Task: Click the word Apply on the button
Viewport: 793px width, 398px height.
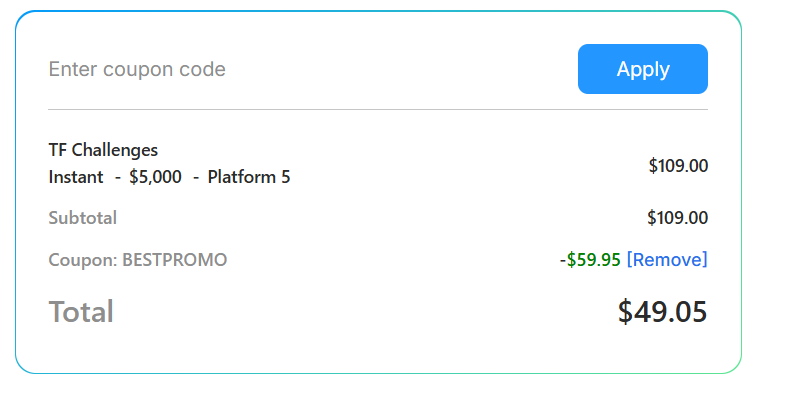Action: tap(643, 69)
